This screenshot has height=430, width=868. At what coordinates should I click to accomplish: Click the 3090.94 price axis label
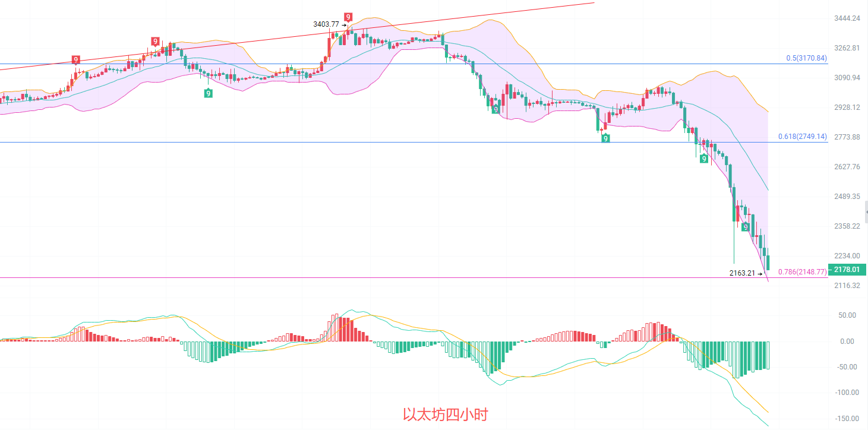tap(847, 78)
